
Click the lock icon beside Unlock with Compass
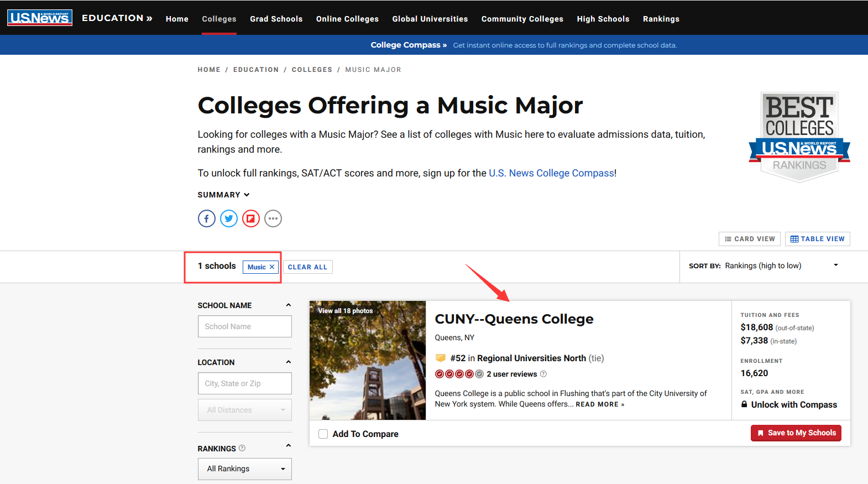[744, 404]
